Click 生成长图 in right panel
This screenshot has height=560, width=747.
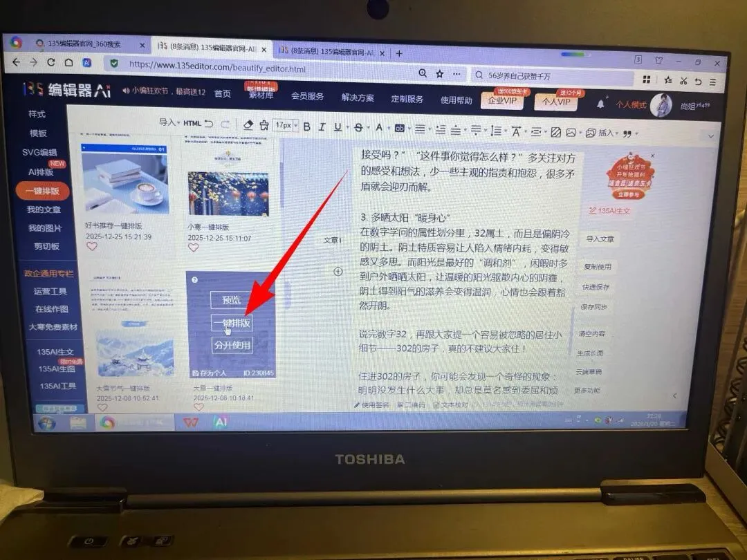point(590,353)
